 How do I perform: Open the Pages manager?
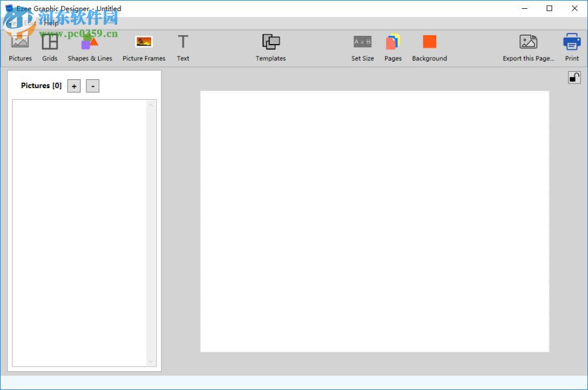[393, 47]
